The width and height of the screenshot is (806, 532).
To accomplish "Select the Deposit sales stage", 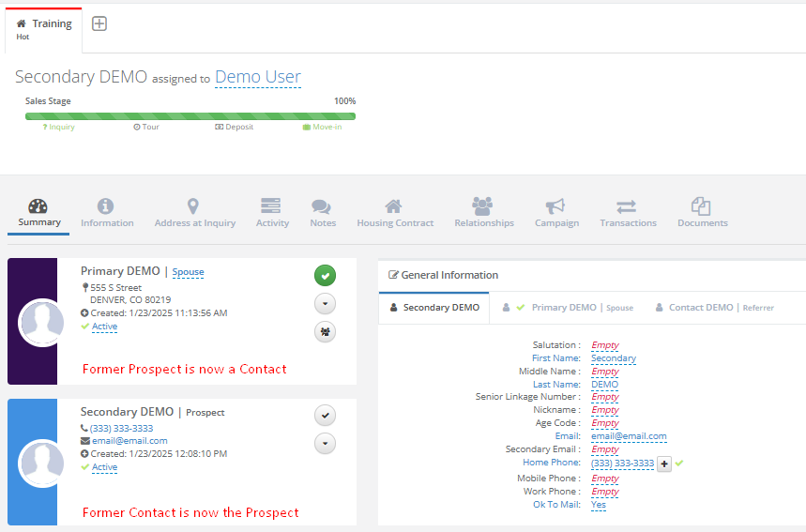I will (x=235, y=127).
